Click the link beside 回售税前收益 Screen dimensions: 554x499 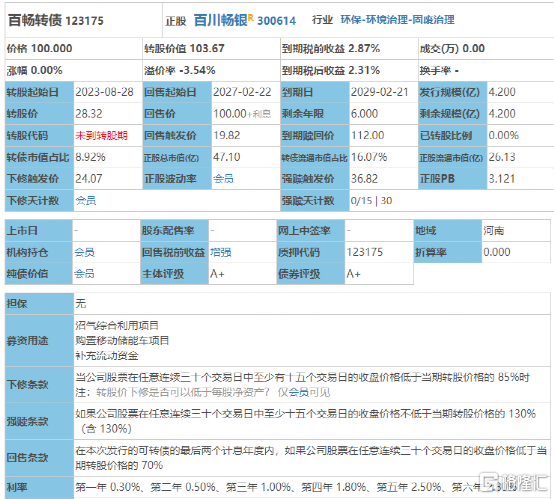click(x=221, y=252)
